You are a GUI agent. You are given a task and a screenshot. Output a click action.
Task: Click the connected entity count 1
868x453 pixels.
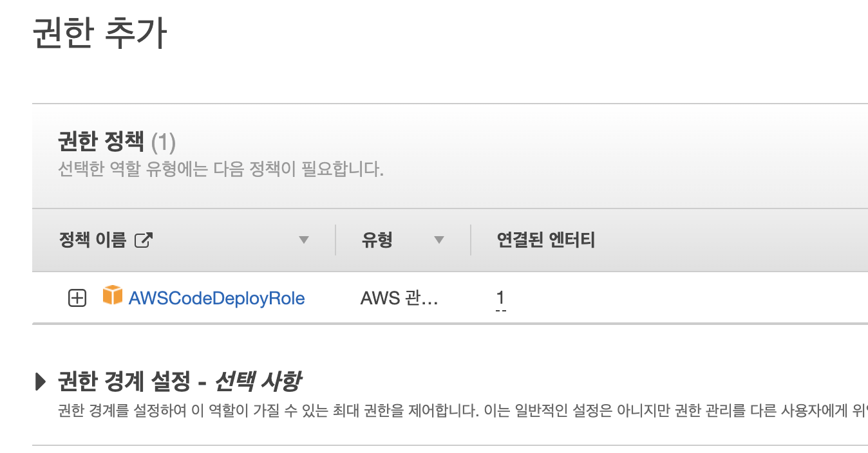(x=500, y=298)
